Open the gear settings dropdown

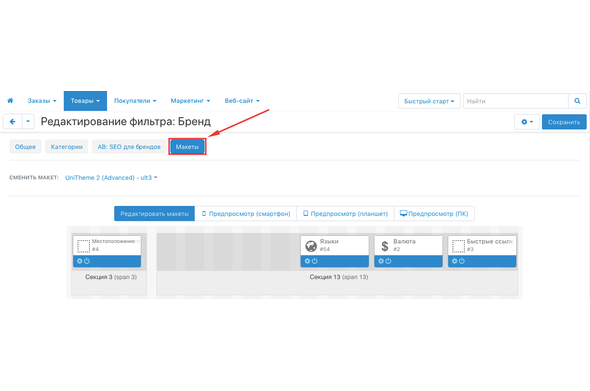(527, 122)
